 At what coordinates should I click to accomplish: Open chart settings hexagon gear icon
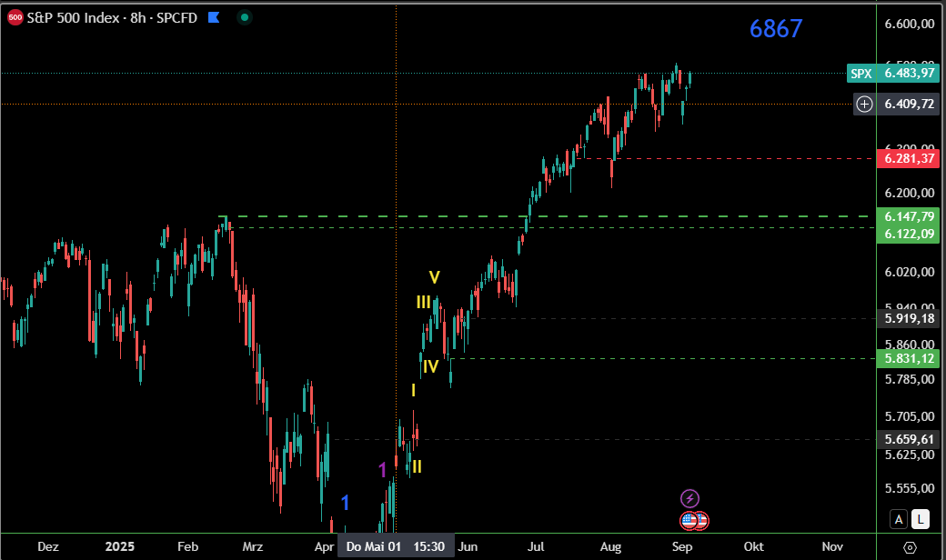910,547
